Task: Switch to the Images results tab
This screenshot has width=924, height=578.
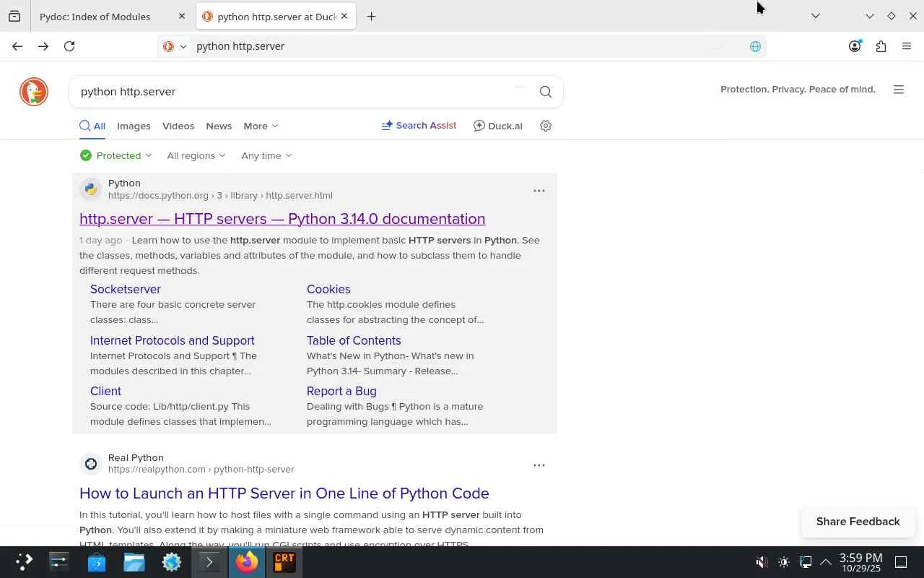Action: 134,126
